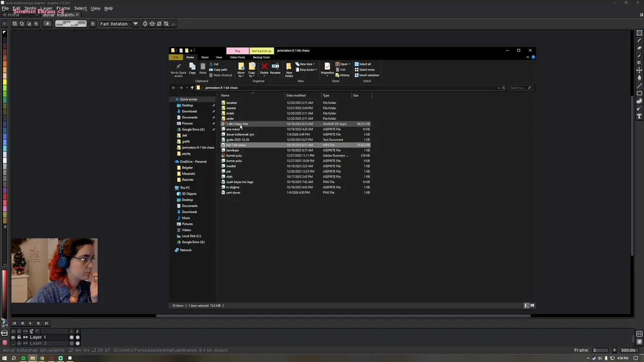The height and width of the screenshot is (362, 644).
Task: Go up one folder level in Explorer
Action: [x=192, y=87]
